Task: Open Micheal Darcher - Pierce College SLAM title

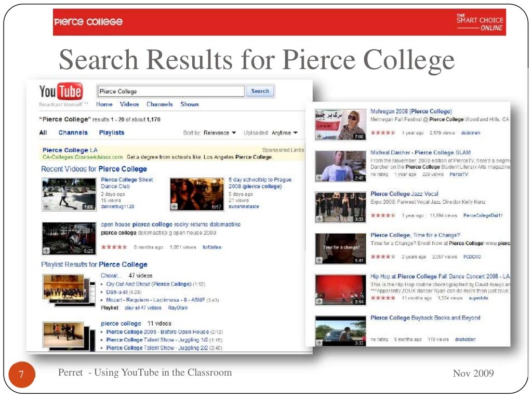Action: (421, 153)
